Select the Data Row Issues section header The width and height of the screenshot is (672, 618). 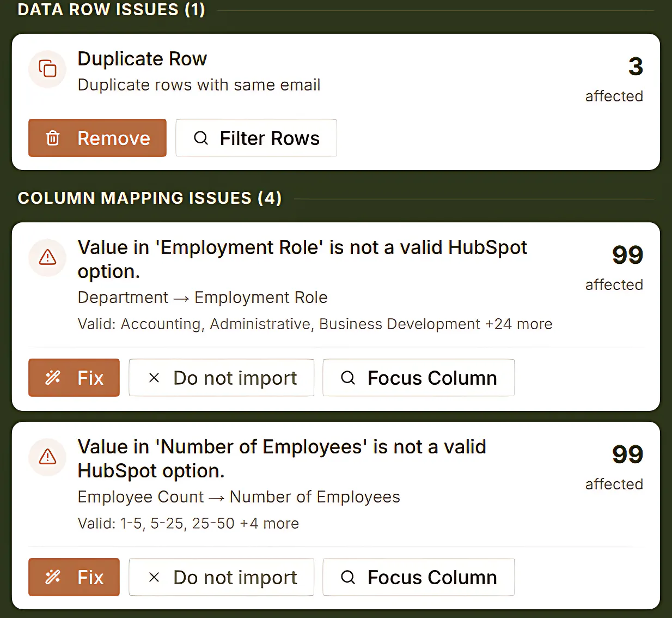point(112,9)
